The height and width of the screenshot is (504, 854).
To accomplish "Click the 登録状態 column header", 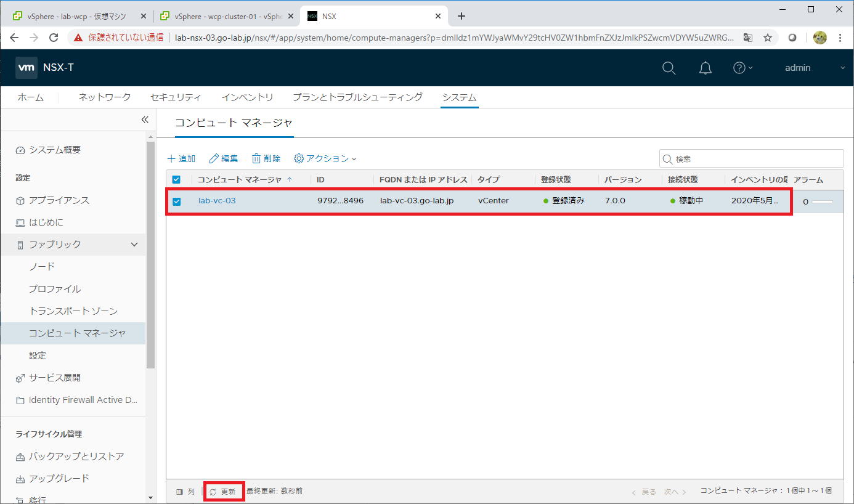I will tap(556, 180).
